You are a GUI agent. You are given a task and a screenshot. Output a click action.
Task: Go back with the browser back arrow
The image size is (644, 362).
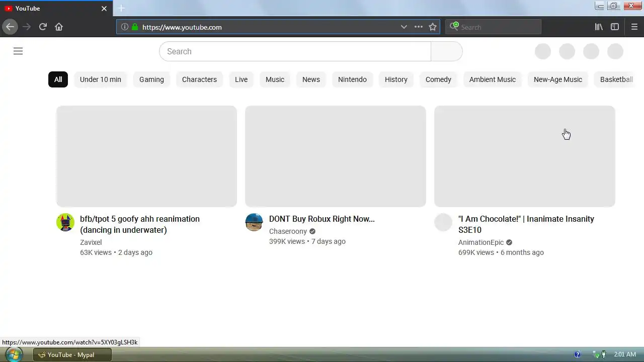coord(10,27)
